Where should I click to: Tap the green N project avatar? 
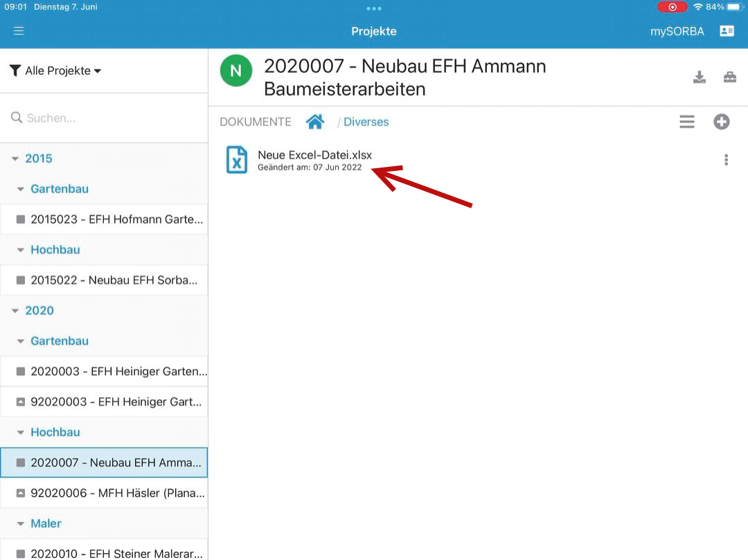[236, 71]
